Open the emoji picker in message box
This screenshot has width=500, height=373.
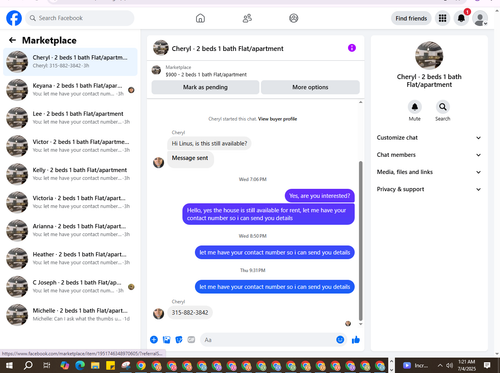click(340, 340)
